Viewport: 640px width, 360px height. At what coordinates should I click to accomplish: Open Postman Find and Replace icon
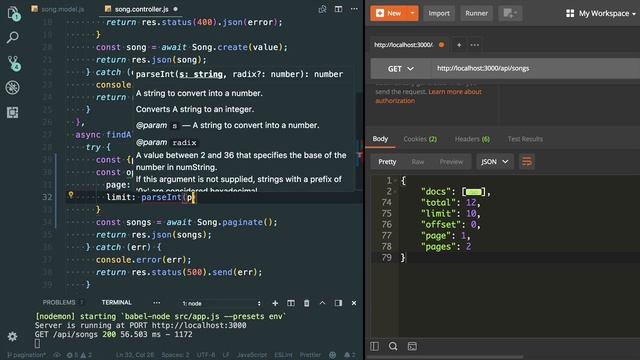click(393, 347)
